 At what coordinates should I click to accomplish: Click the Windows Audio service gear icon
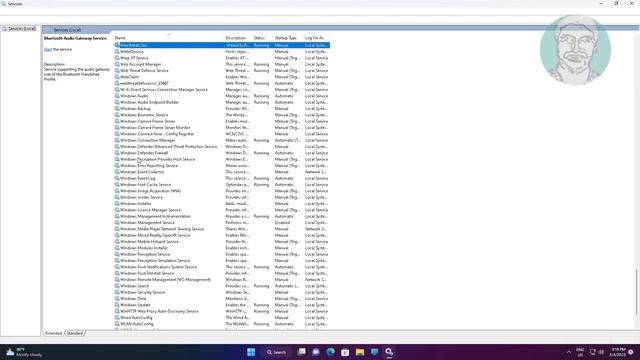117,96
